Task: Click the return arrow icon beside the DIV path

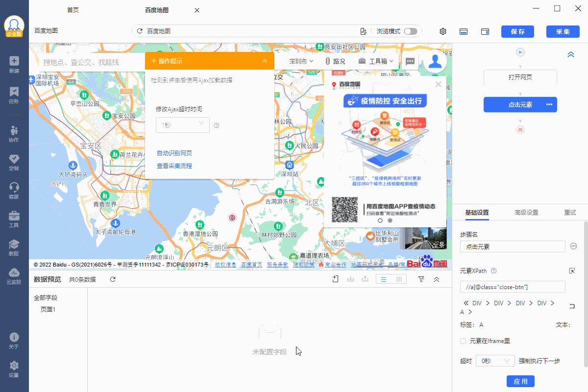Action: coord(572,306)
